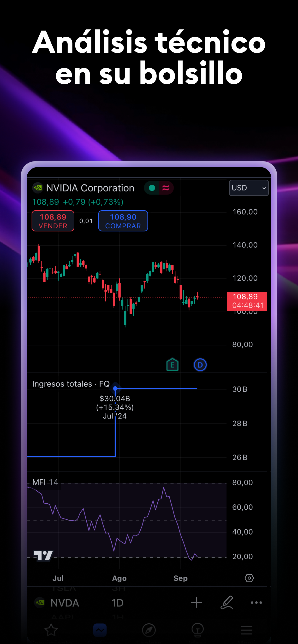
Task: Tap the 108,90 COMPRAR buy button
Action: [123, 221]
